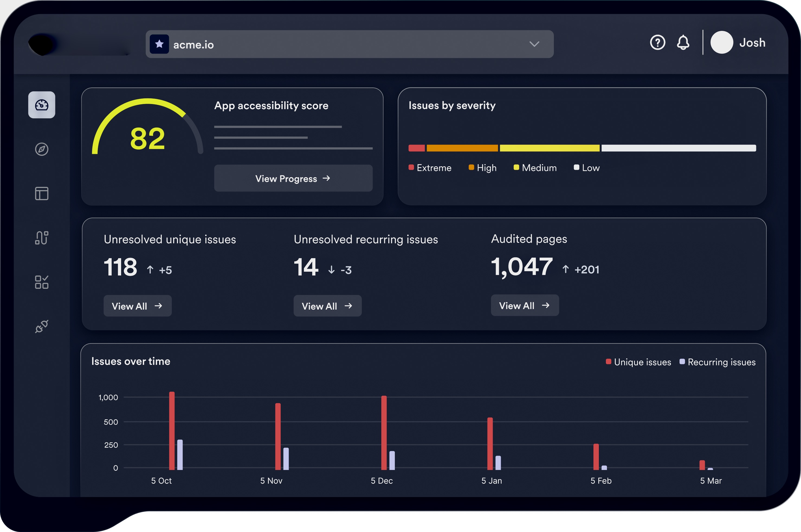801x532 pixels.
Task: Click the orange High severity bar segment
Action: click(462, 148)
